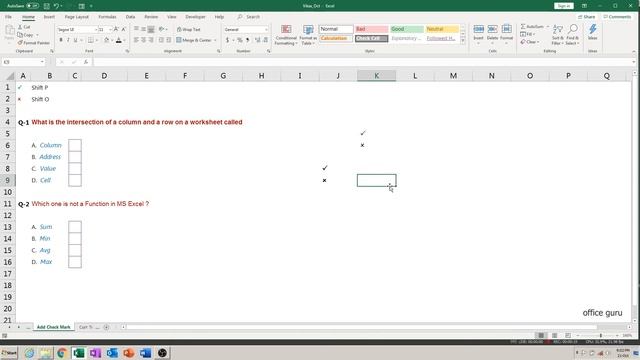This screenshot has width=640, height=360.
Task: Apply the Good cell style
Action: 407,29
